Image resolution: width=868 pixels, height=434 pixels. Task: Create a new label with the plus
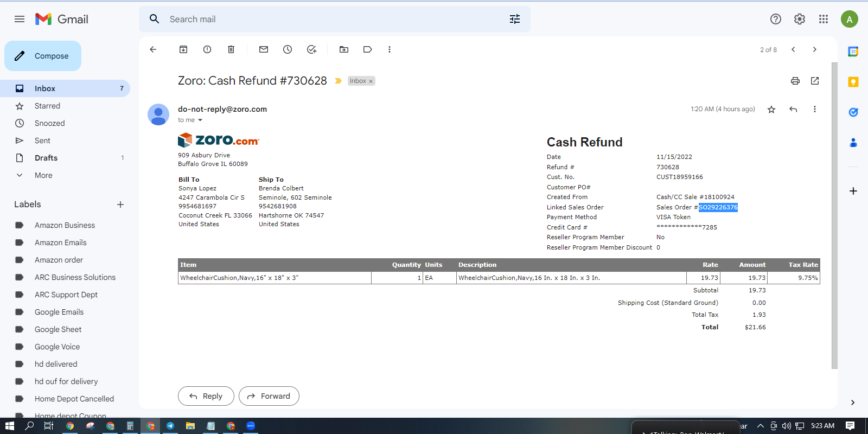(120, 205)
